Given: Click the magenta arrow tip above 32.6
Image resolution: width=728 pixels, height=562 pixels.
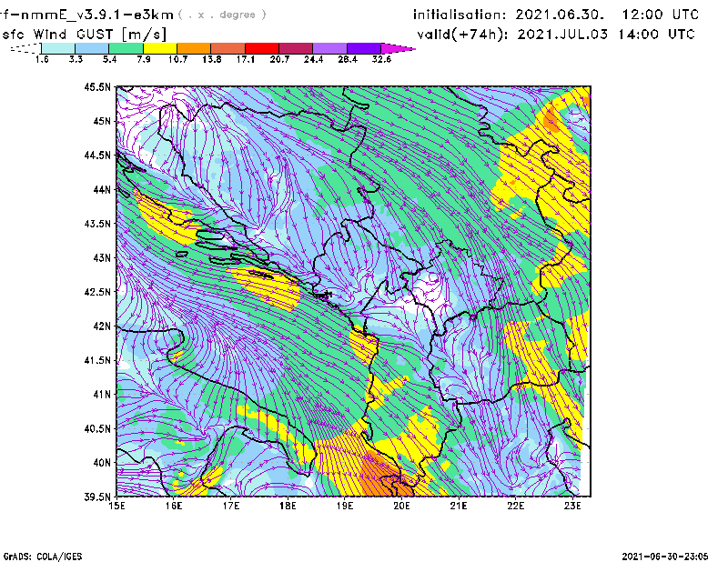Looking at the screenshot, I should coord(398,48).
